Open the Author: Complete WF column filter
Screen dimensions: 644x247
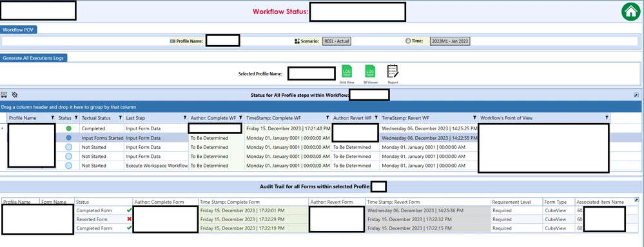coord(240,118)
